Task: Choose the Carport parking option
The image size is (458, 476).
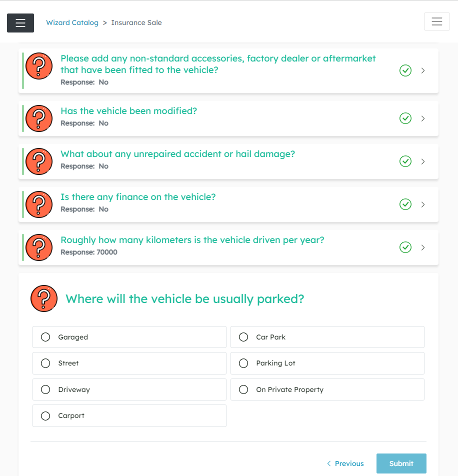Action: coord(45,415)
